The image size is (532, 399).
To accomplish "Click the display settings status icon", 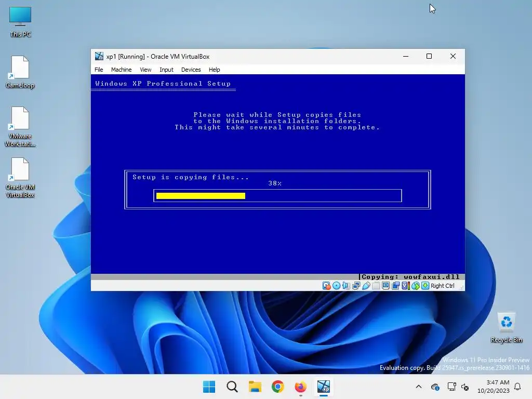I will pos(386,286).
